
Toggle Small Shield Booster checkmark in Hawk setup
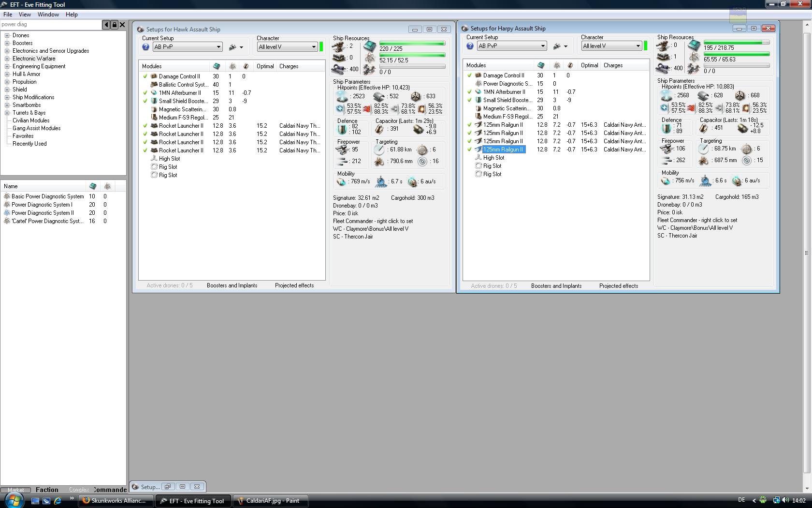point(145,101)
